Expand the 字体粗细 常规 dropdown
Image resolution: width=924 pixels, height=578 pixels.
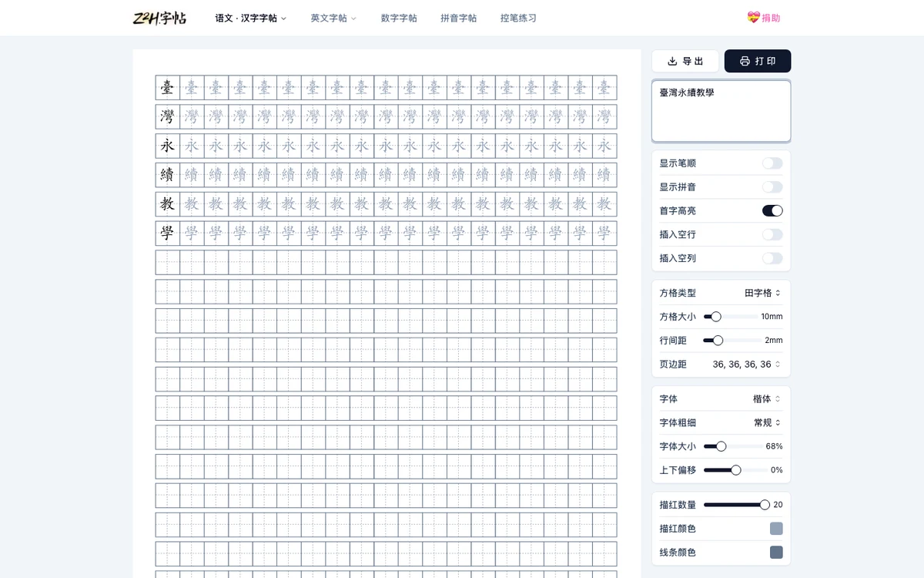767,422
